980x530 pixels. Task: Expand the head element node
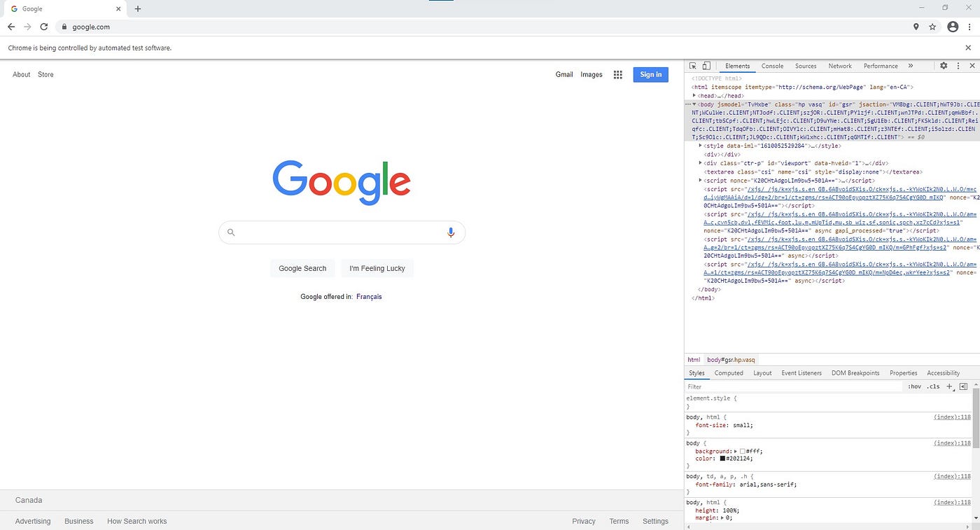tap(694, 95)
